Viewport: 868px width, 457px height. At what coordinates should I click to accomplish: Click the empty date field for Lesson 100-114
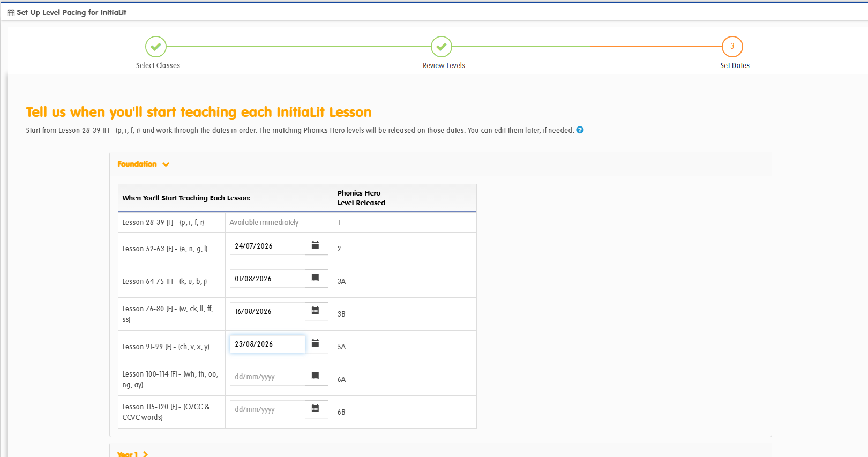pyautogui.click(x=267, y=377)
